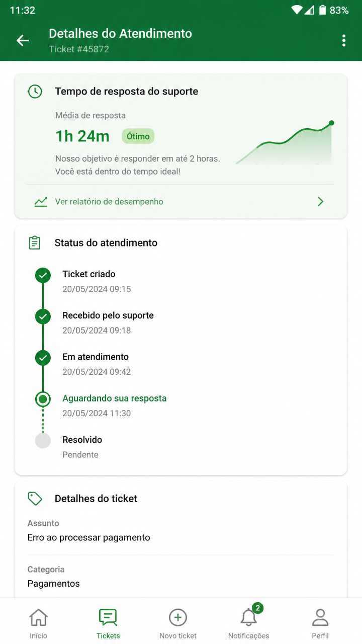362x644 pixels.
Task: Tap the Novo ticket plus icon
Action: [x=178, y=617]
